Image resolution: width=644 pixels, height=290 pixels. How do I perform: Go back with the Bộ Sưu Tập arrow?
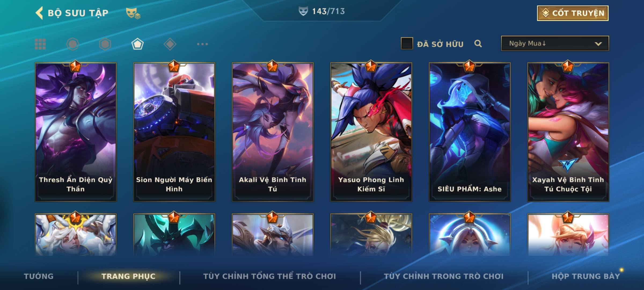coord(39,13)
